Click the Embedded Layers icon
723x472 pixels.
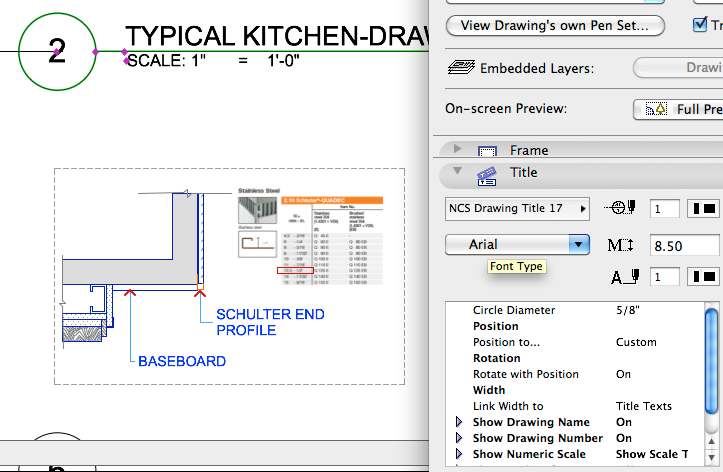pos(461,67)
